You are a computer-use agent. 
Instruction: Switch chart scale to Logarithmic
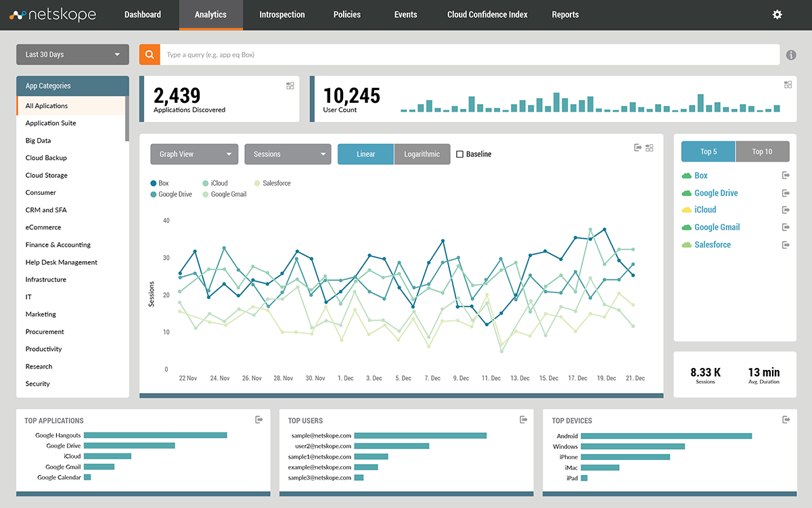(x=422, y=154)
